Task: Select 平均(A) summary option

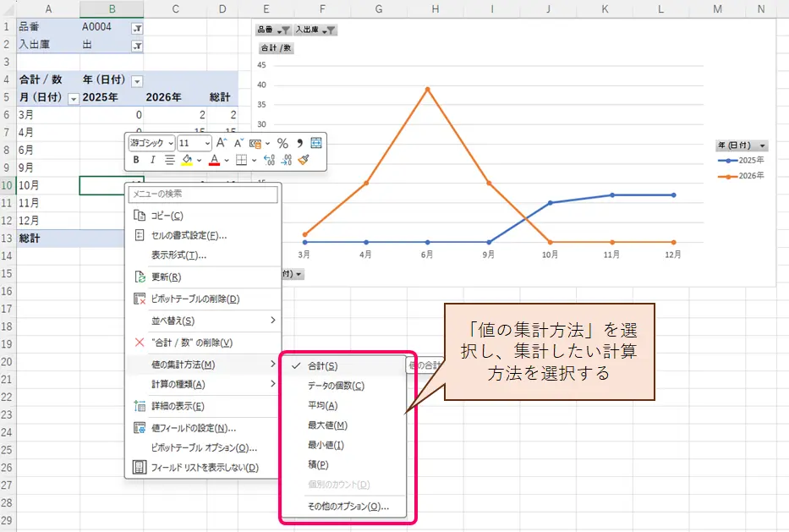Action: 343,406
